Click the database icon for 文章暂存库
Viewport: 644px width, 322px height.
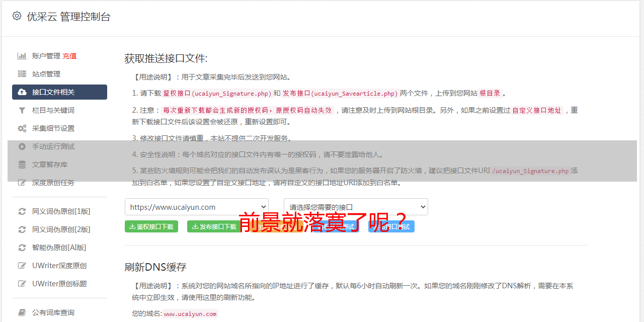click(22, 165)
